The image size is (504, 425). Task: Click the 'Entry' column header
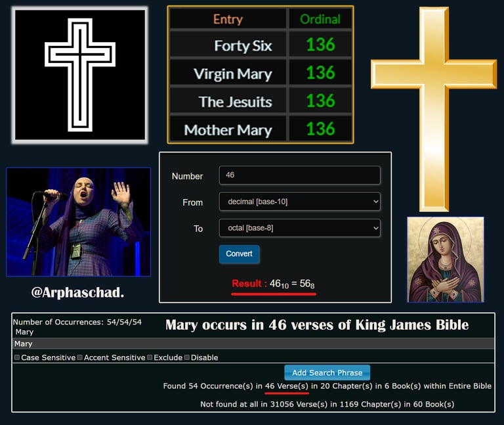point(228,19)
